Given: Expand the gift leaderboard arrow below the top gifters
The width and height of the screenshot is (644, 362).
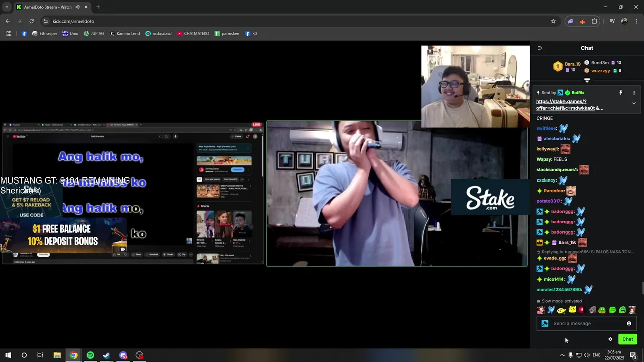Looking at the screenshot, I should 587,80.
